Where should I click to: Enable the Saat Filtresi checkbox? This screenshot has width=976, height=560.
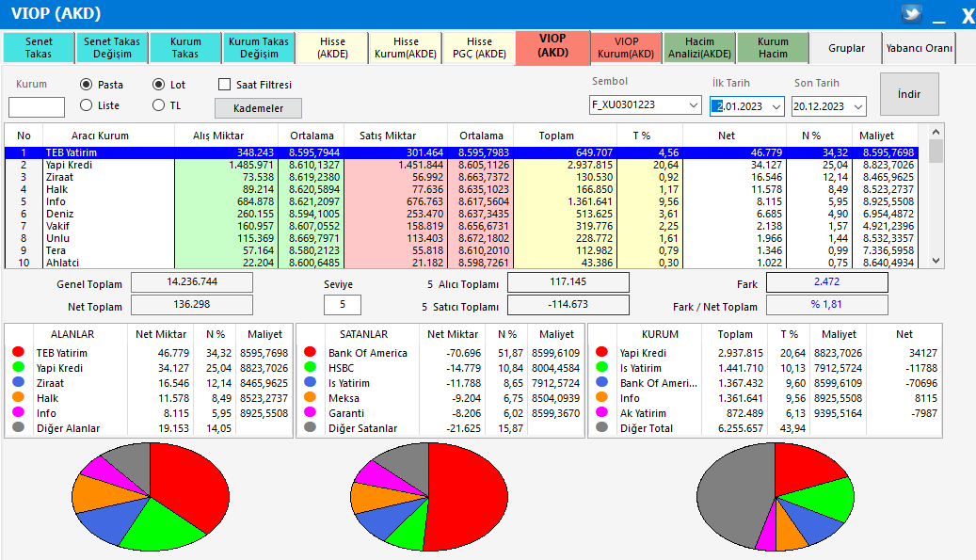(x=225, y=85)
